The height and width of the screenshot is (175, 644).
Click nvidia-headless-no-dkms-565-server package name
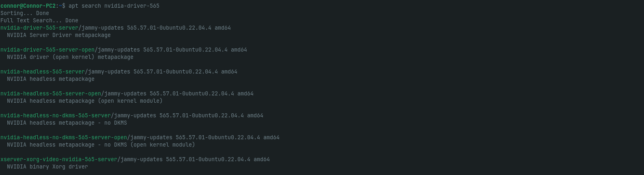(x=56, y=116)
